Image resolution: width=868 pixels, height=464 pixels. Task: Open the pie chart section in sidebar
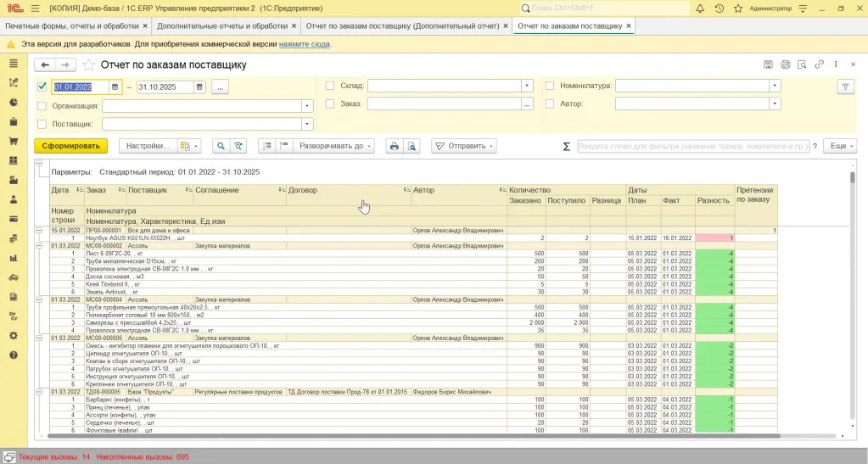[x=14, y=103]
